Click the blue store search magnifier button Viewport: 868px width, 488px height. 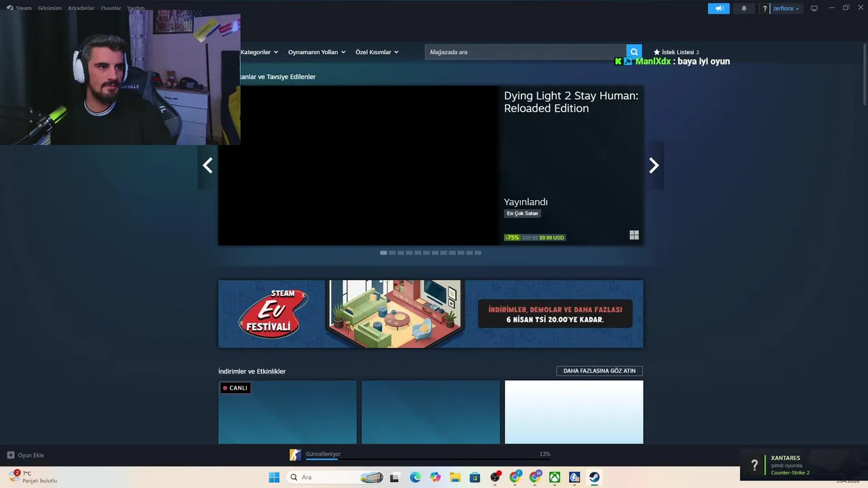634,52
